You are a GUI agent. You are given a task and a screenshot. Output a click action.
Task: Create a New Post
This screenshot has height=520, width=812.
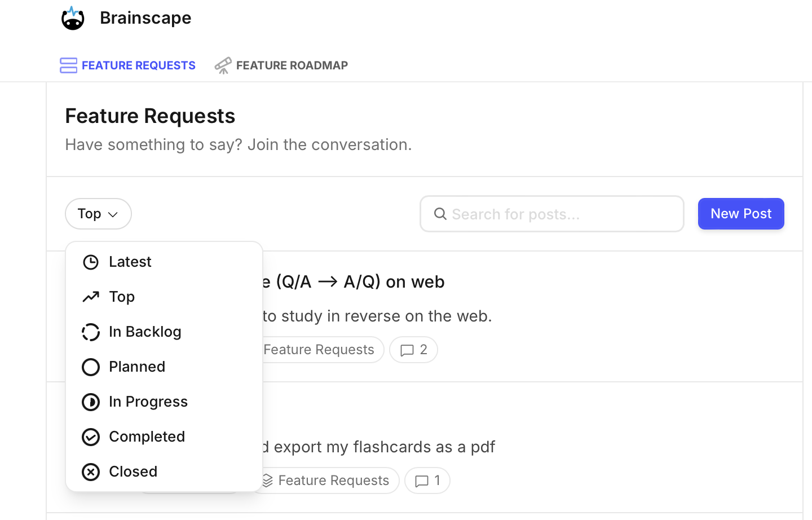741,214
